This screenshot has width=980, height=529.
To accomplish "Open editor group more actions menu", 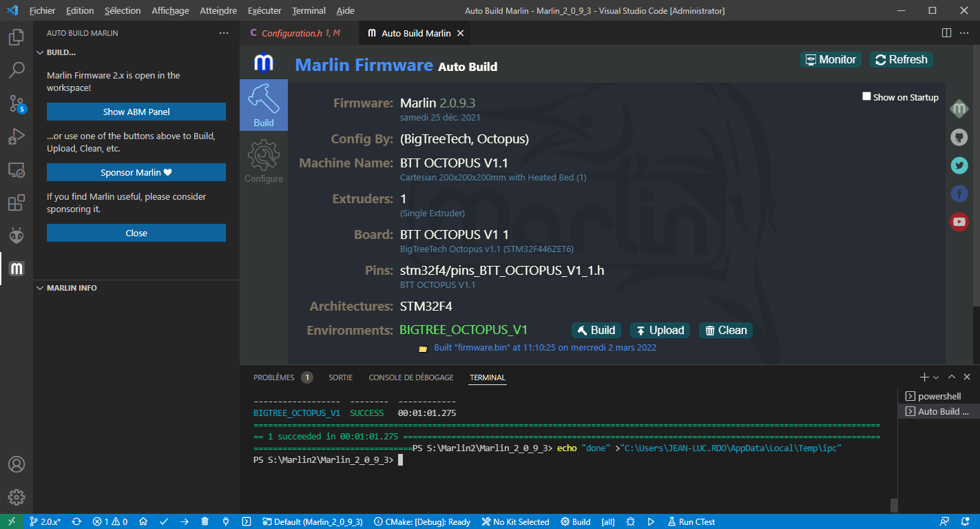I will click(x=966, y=33).
